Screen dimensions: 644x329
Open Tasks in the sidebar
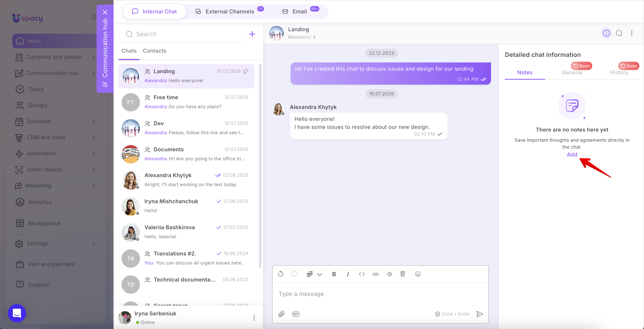pyautogui.click(x=35, y=89)
